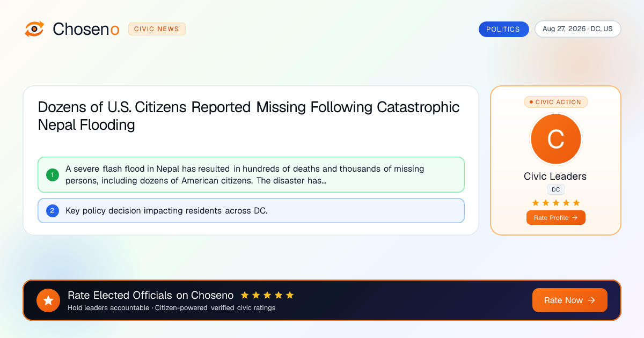Open the Nepal flooding headline
Image resolution: width=644 pixels, height=338 pixels.
click(x=248, y=116)
